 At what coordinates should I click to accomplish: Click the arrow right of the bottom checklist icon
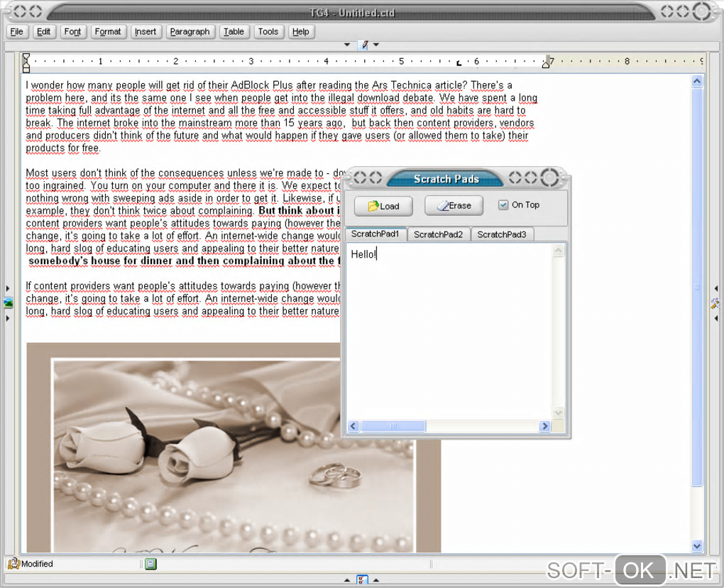[x=376, y=580]
